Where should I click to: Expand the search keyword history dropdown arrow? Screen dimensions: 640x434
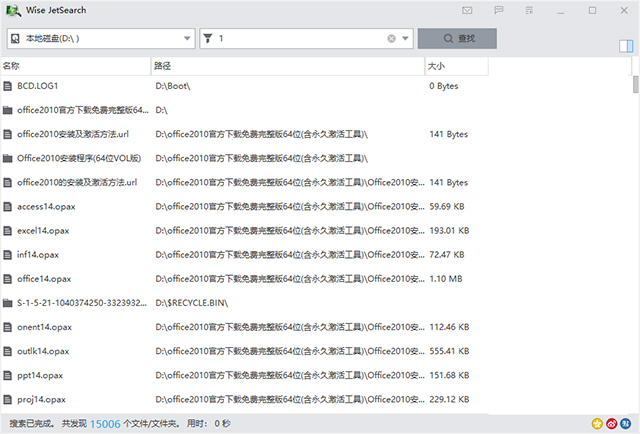405,38
